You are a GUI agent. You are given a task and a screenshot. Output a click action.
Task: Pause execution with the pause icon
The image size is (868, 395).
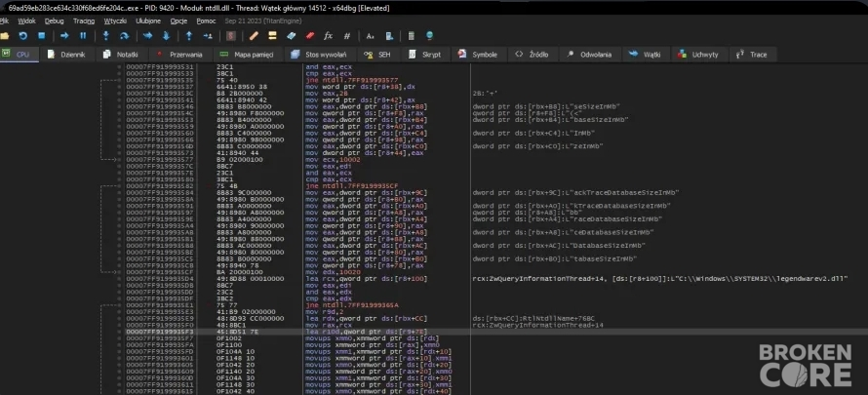pyautogui.click(x=83, y=36)
